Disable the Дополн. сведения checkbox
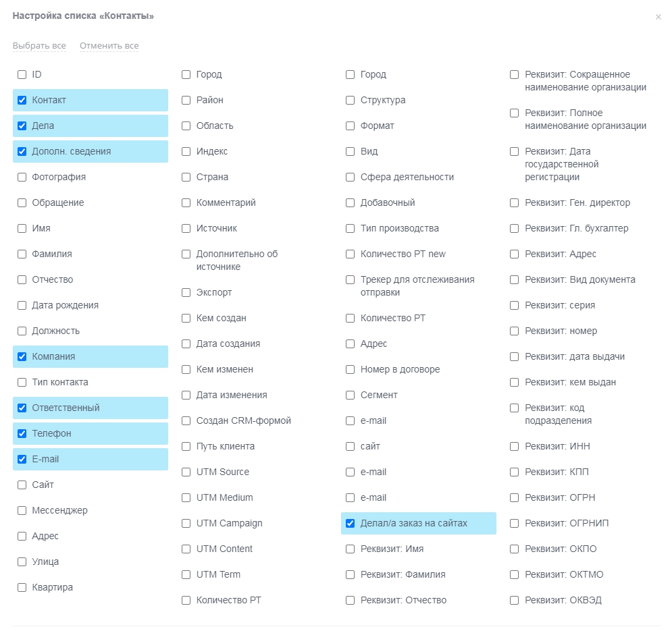Screen dimensions: 672x631 (x=22, y=152)
